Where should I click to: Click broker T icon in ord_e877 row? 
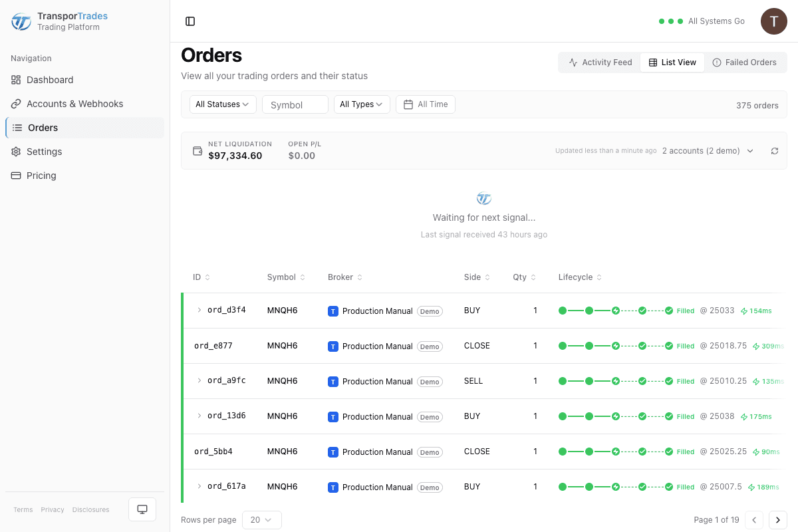coord(333,346)
